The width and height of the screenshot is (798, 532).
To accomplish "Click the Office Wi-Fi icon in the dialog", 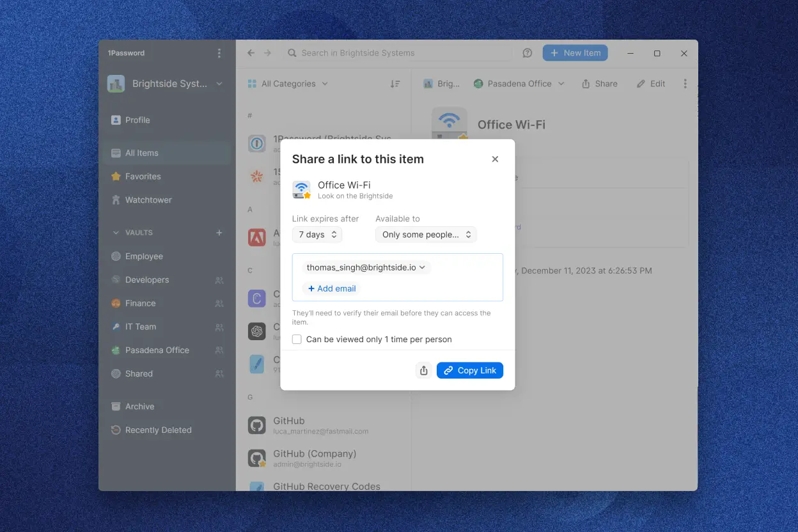I will point(302,190).
